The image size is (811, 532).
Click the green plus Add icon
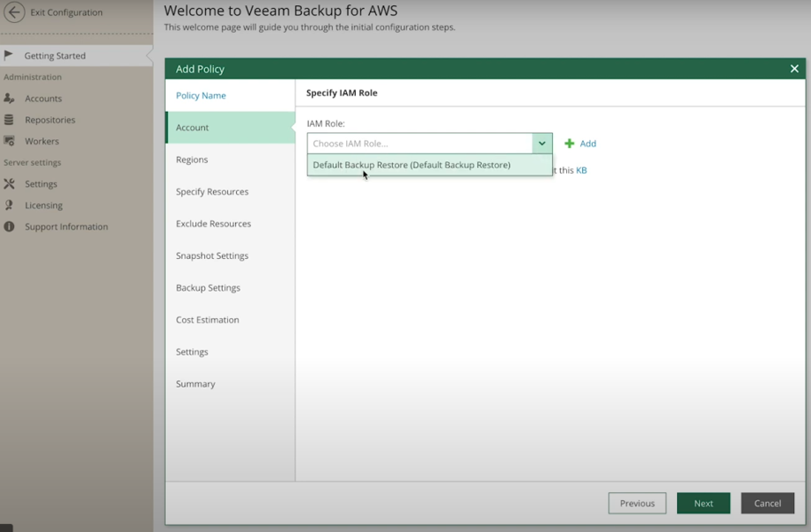click(571, 143)
